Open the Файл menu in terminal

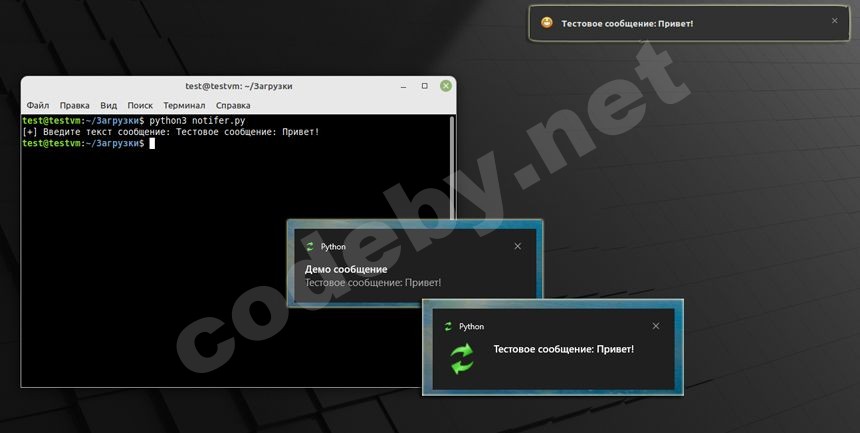click(x=38, y=105)
